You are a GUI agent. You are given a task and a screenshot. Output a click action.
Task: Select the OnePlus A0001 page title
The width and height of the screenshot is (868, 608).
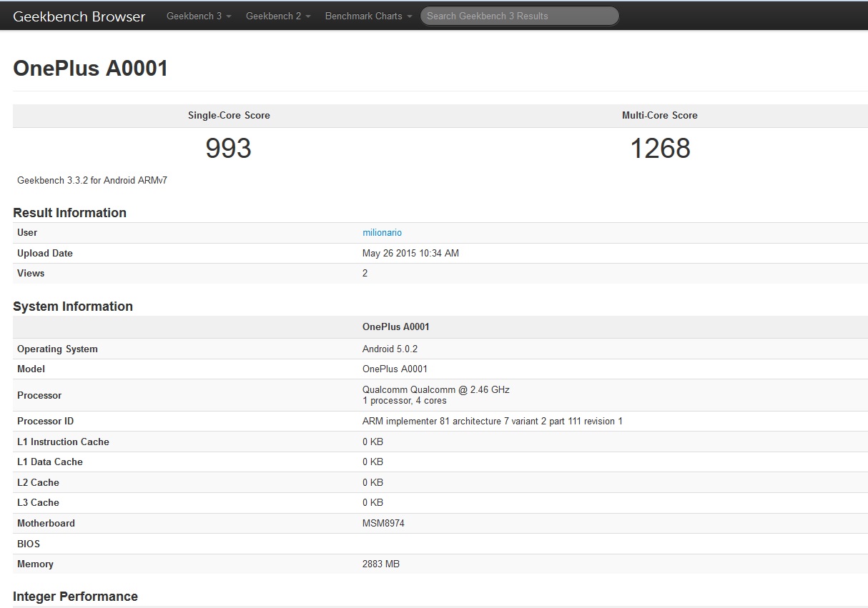click(91, 69)
